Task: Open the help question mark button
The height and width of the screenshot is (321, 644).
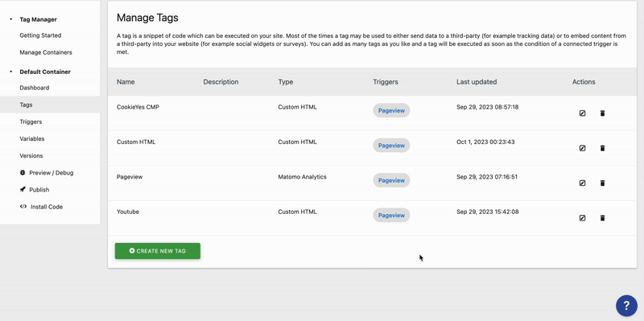Action: click(x=626, y=306)
